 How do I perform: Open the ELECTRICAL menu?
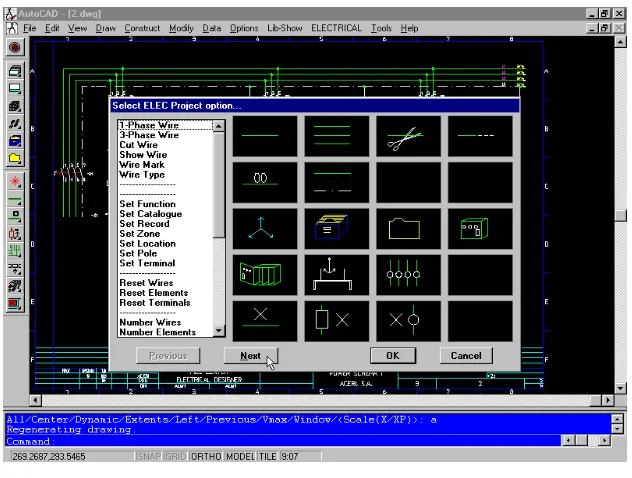click(x=336, y=28)
